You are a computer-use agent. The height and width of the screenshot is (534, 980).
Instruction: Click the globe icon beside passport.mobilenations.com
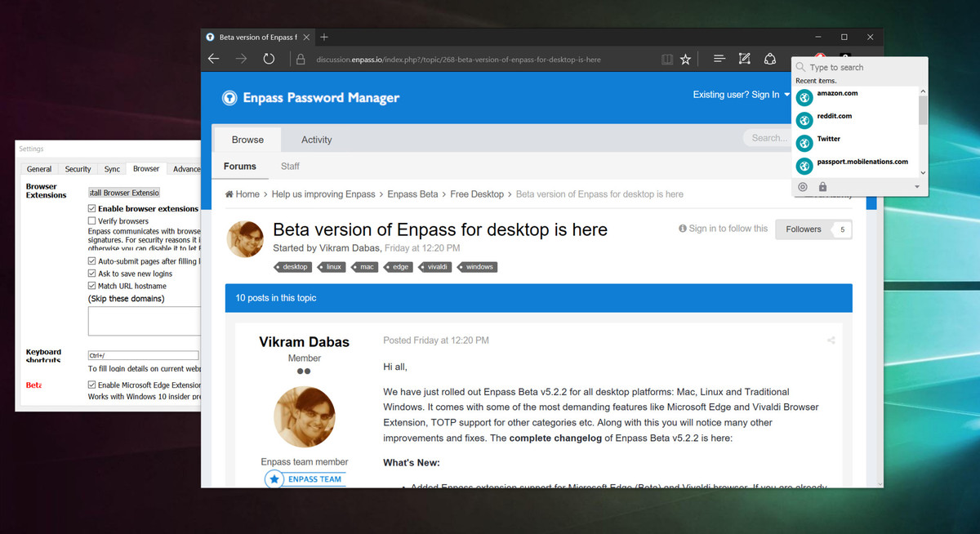[x=804, y=167]
